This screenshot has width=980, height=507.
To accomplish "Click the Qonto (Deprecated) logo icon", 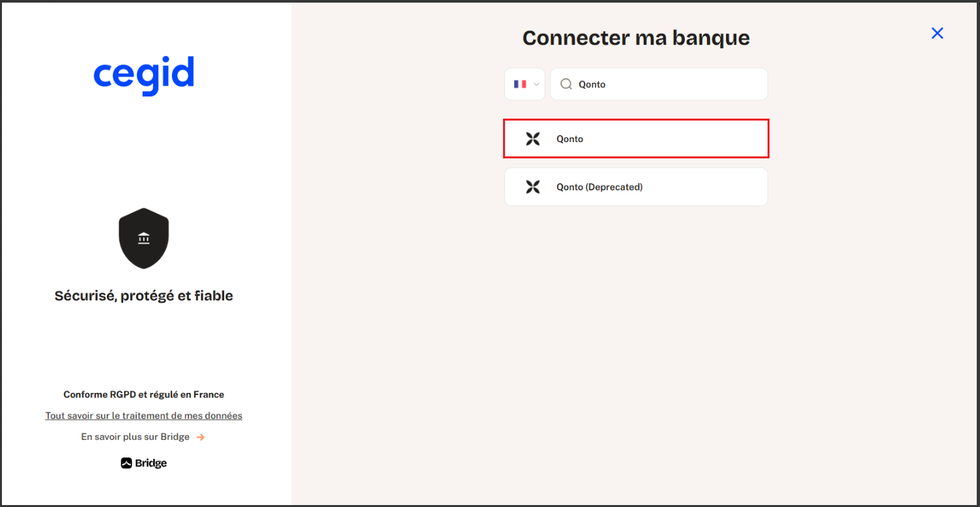I will (x=533, y=187).
